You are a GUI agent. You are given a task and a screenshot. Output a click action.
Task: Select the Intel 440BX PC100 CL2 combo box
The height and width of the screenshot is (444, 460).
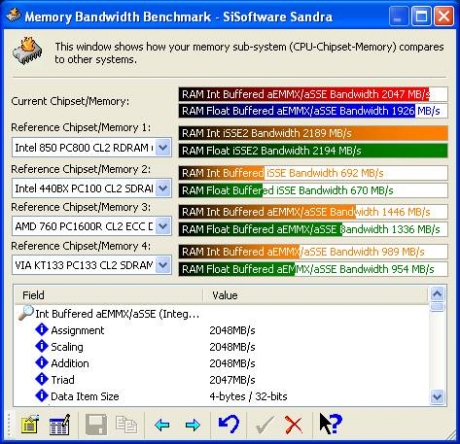click(92, 188)
